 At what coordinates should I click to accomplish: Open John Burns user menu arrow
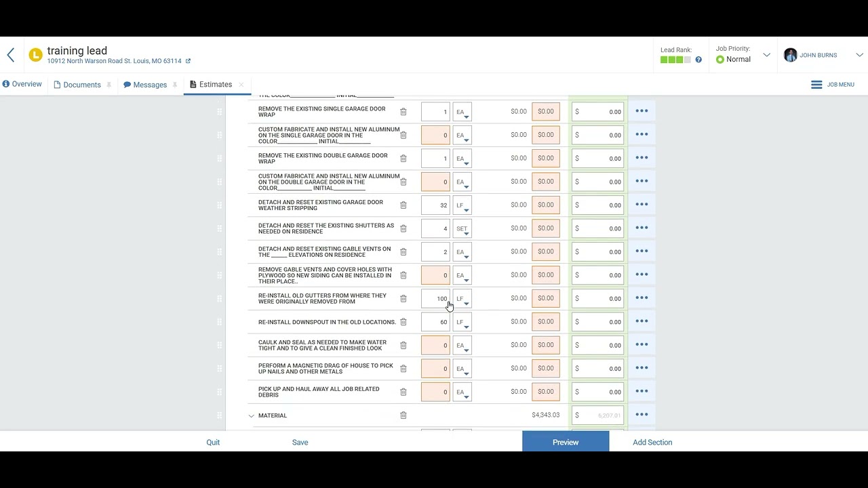point(859,55)
